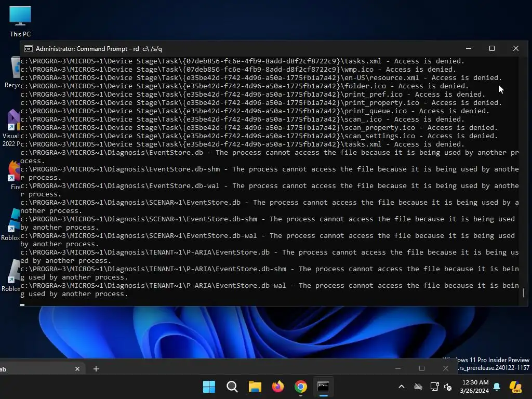Open the This PC desktop icon
This screenshot has height=399, width=532.
(20, 21)
